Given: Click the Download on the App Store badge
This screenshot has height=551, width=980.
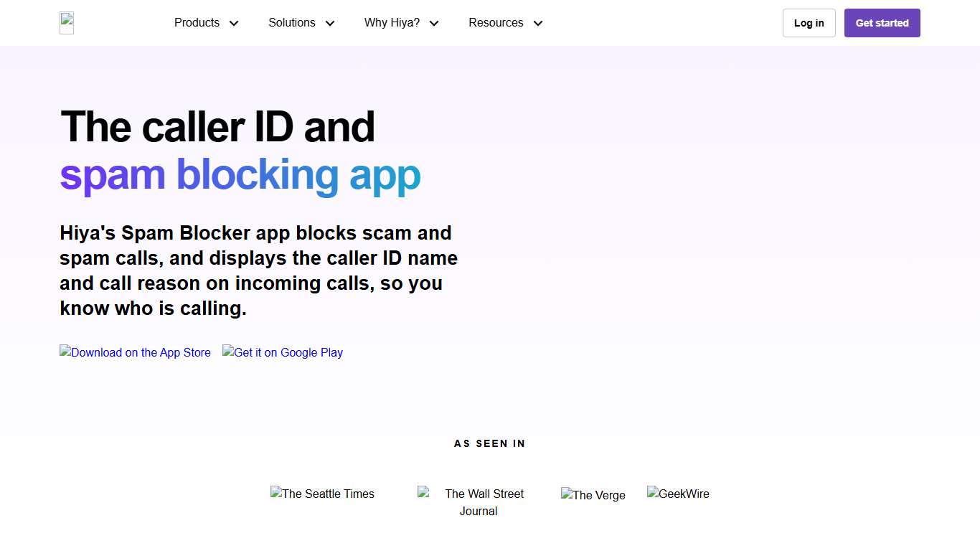Looking at the screenshot, I should 135,352.
